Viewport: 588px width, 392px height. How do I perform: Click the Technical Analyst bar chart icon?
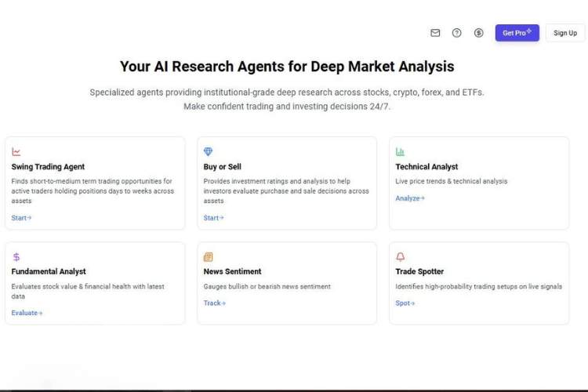[400, 152]
